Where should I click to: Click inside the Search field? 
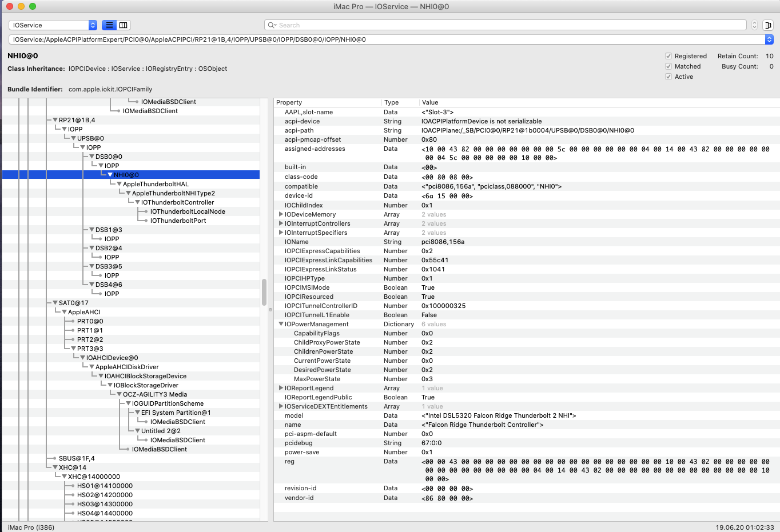(x=509, y=25)
